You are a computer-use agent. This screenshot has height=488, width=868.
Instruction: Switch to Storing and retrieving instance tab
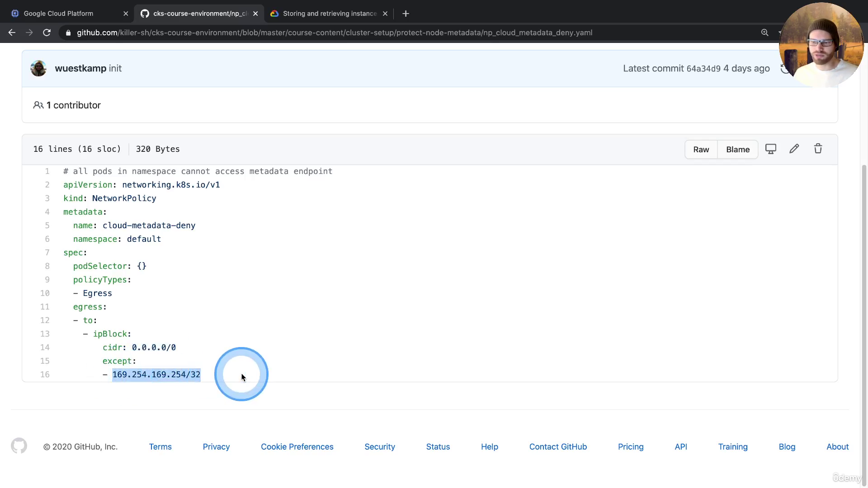coord(329,14)
